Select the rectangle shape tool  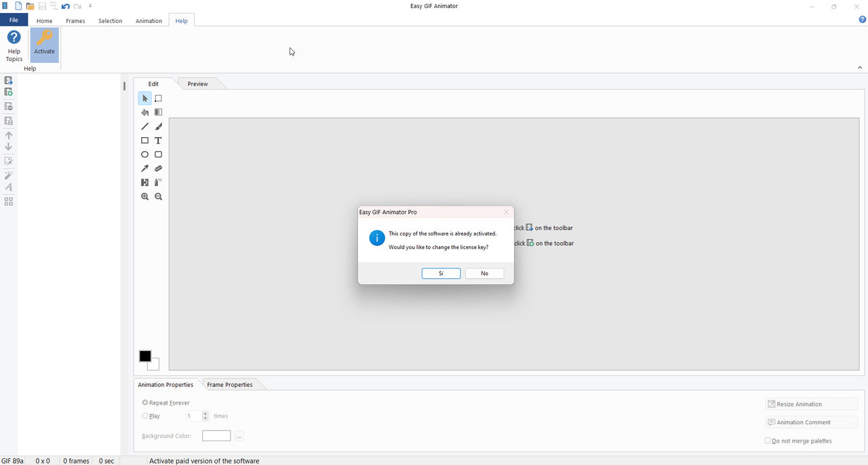coord(144,141)
